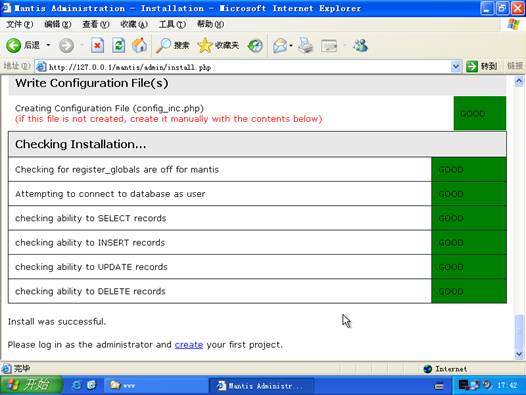Image resolution: width=526 pixels, height=395 pixels.
Task: Click the first system tray monitor icon
Action: click(463, 385)
